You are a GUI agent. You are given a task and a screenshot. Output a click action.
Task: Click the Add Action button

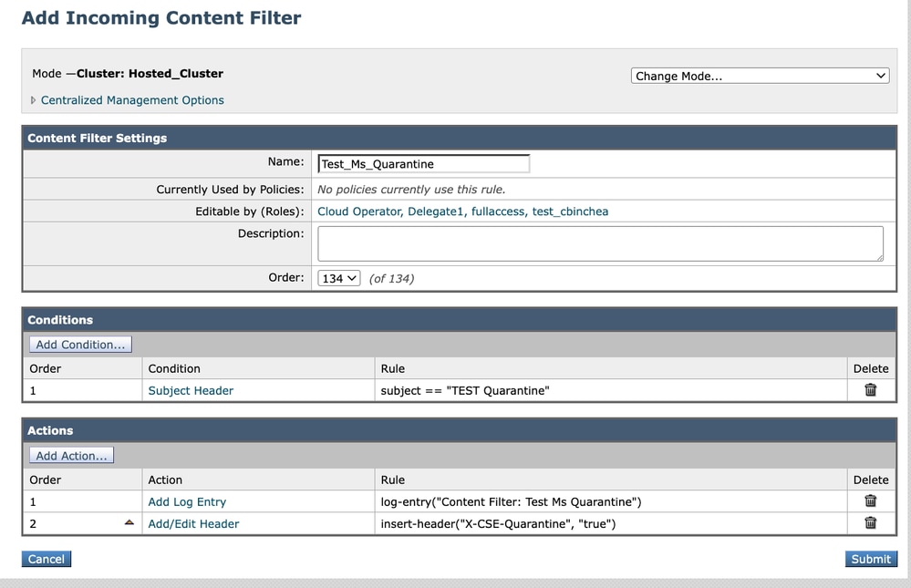(71, 454)
